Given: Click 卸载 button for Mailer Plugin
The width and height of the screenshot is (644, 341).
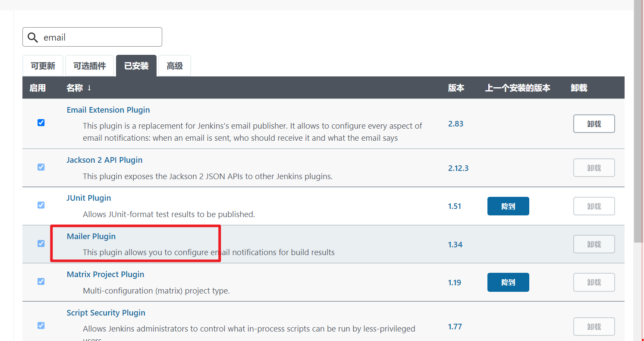Looking at the screenshot, I should pyautogui.click(x=594, y=244).
